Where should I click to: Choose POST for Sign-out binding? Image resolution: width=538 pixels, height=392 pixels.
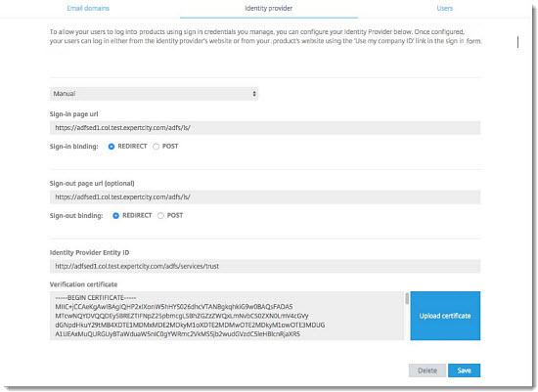(x=160, y=216)
